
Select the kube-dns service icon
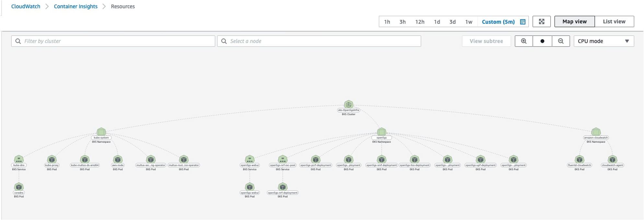tap(19, 159)
